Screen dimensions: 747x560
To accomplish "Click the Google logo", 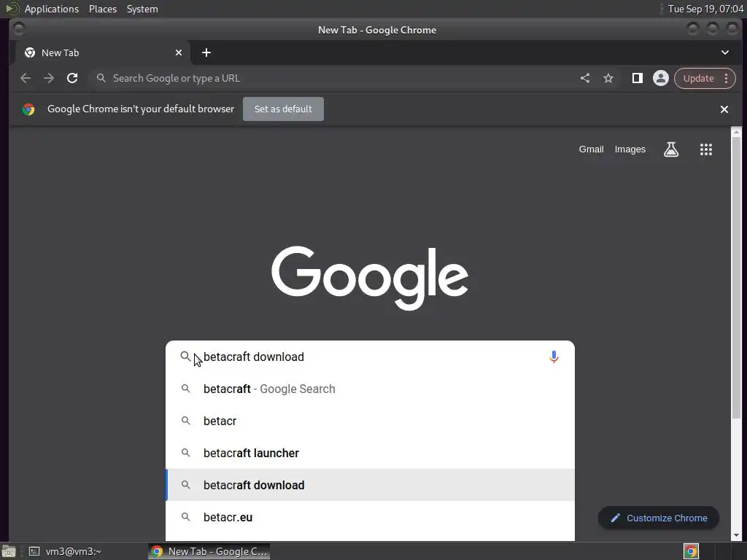I will 370,278.
